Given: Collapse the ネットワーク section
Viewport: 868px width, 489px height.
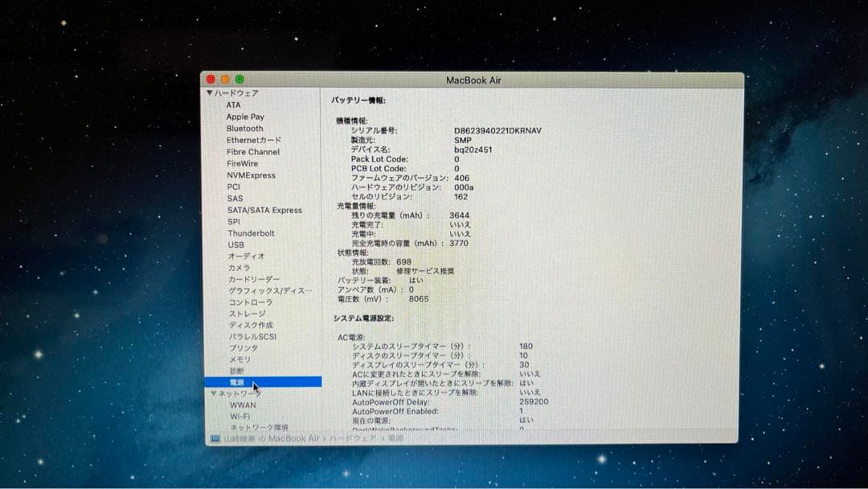Looking at the screenshot, I should click(x=214, y=395).
